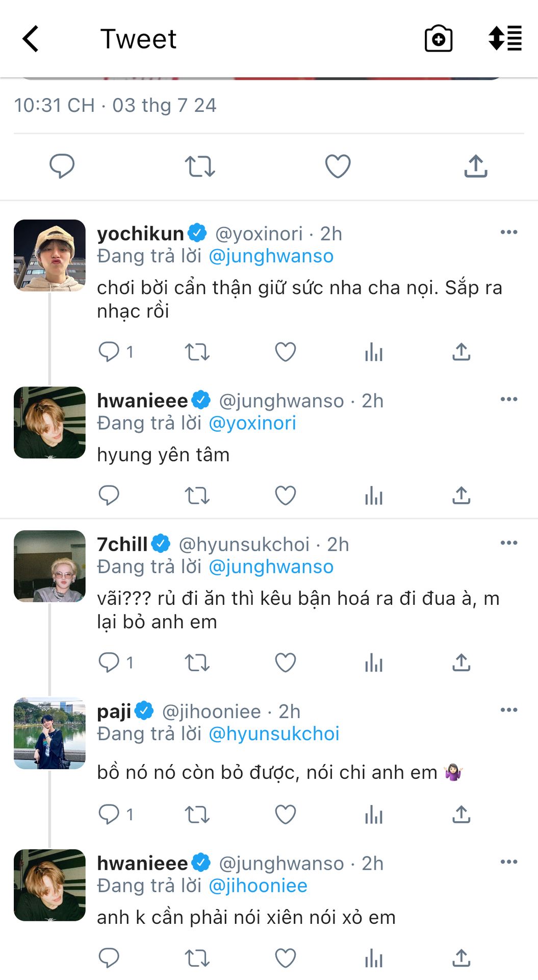Open yochikun's profile picture

[x=49, y=255]
